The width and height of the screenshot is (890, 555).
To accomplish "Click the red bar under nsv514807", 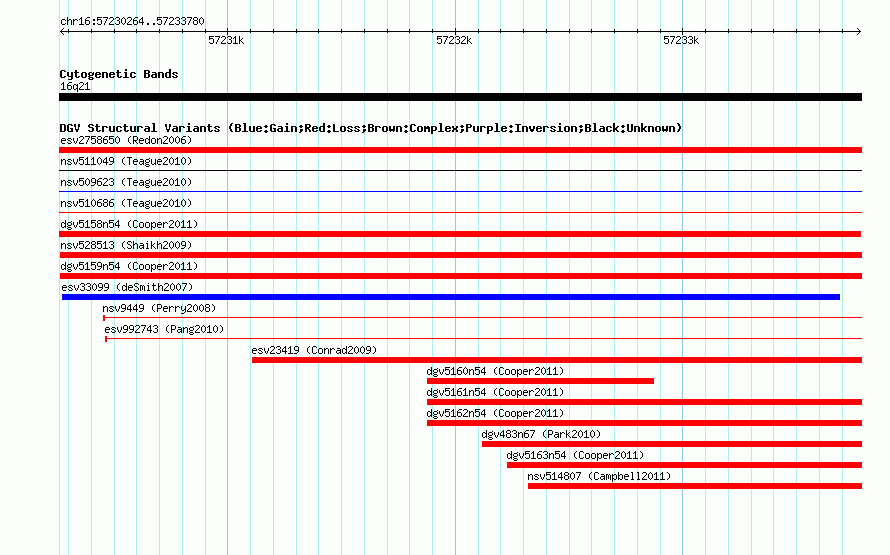I will 695,486.
